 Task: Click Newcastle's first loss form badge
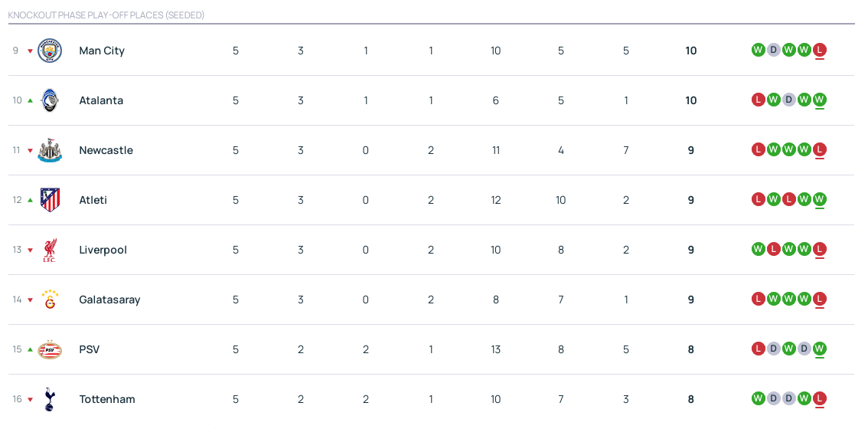click(759, 150)
